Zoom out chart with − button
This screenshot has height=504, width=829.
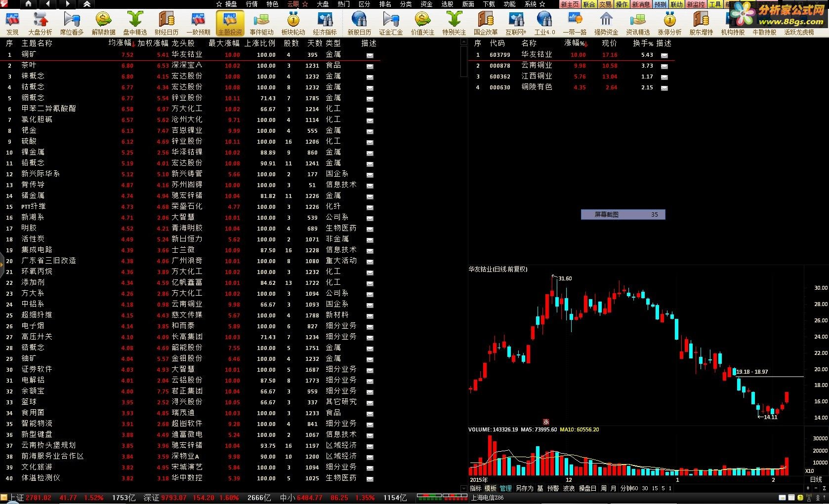pos(815,488)
